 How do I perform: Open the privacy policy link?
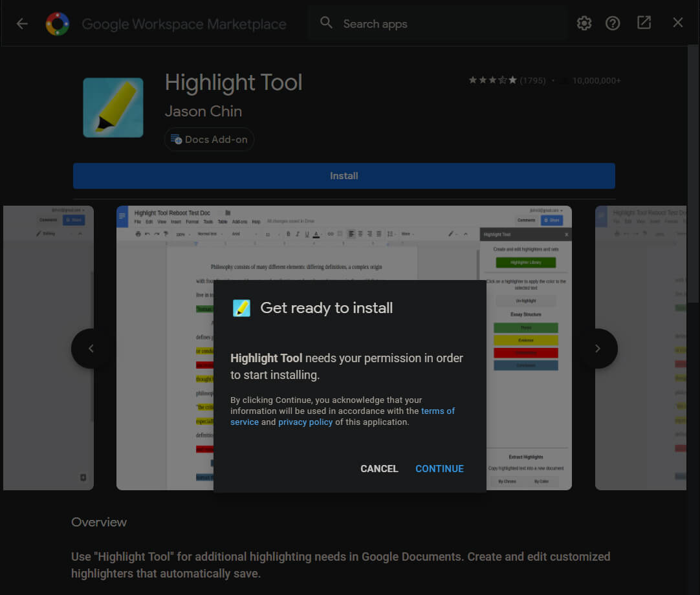[305, 422]
